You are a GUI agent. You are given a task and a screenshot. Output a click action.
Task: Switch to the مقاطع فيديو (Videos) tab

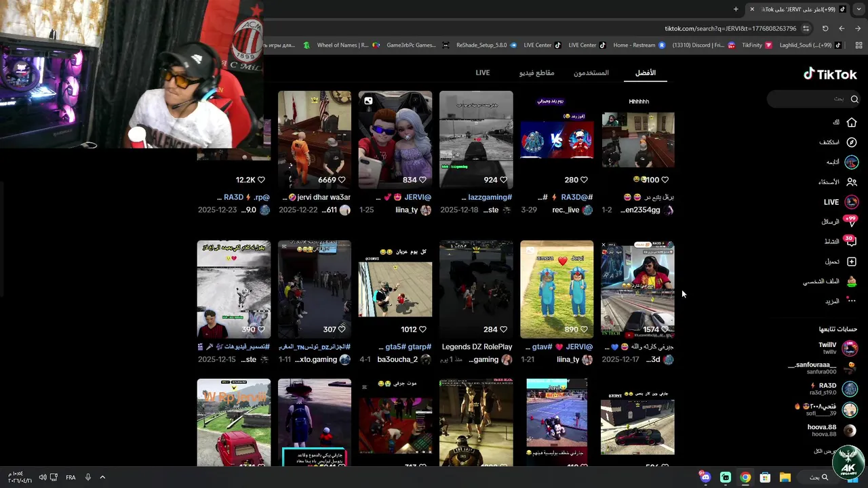tap(537, 73)
